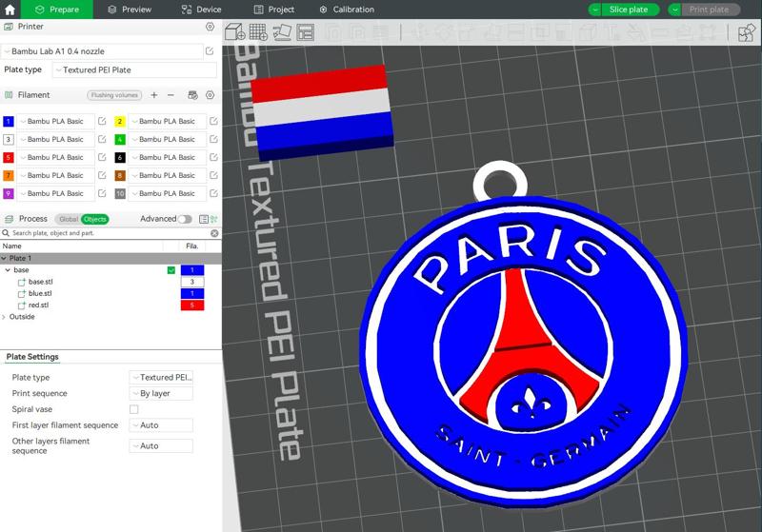Open Flushing volumes settings

(x=114, y=95)
